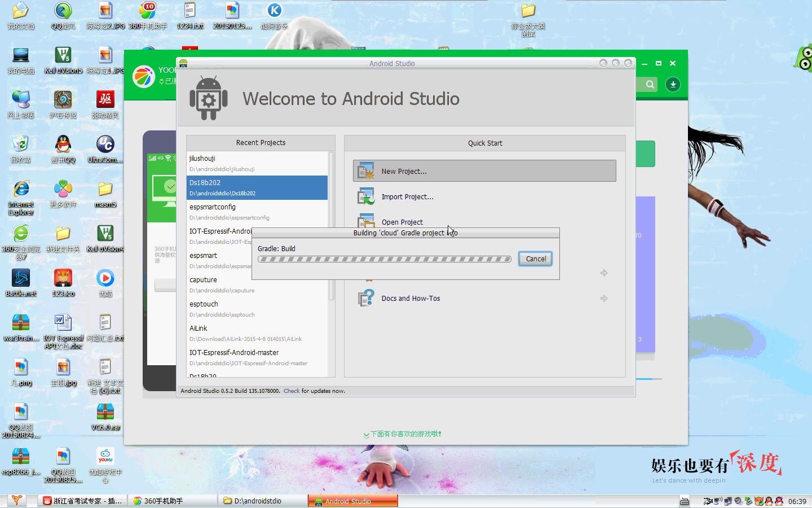Select 1234.txt desktop file
The image size is (812, 508).
(190, 16)
